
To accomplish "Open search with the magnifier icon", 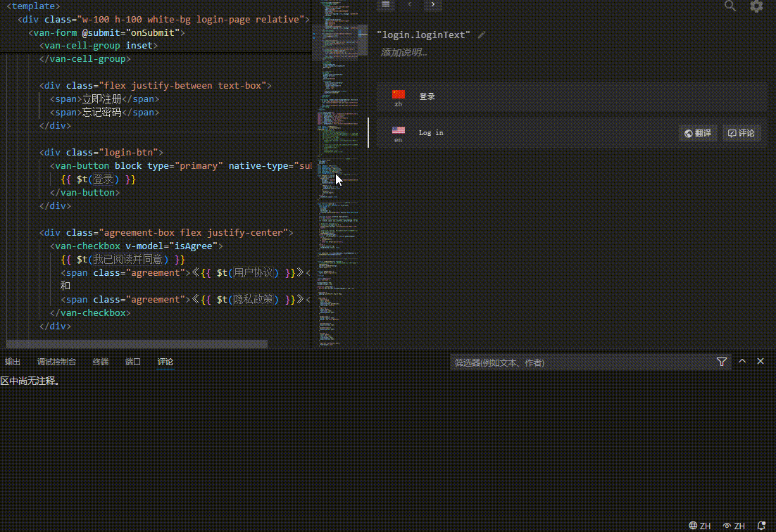I will (730, 6).
